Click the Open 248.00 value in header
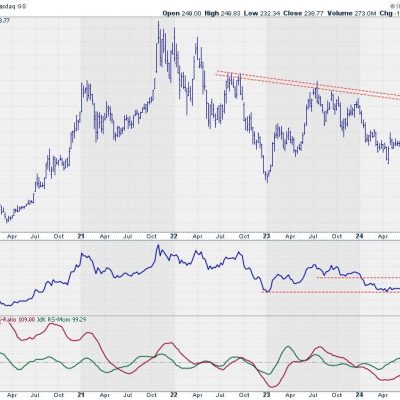 pyautogui.click(x=182, y=13)
